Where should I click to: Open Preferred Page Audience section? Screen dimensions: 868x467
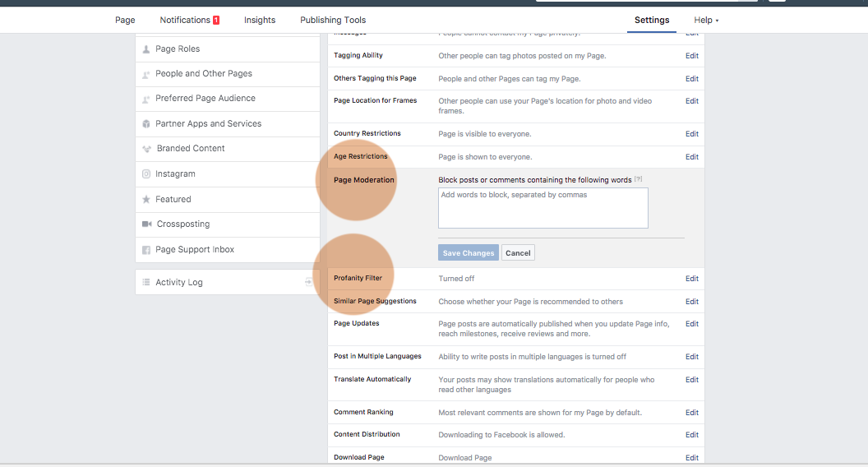[228, 99]
